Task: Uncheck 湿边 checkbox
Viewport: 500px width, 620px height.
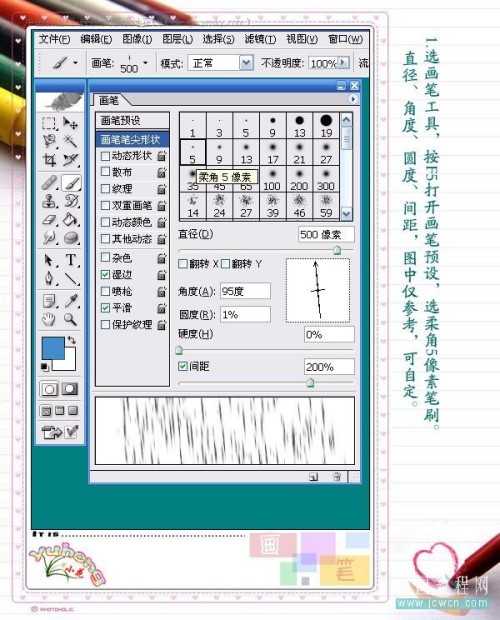Action: (x=105, y=274)
